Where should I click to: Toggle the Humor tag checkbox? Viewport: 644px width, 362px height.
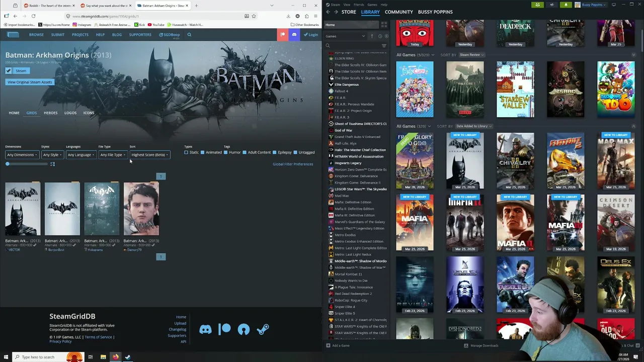(x=225, y=152)
